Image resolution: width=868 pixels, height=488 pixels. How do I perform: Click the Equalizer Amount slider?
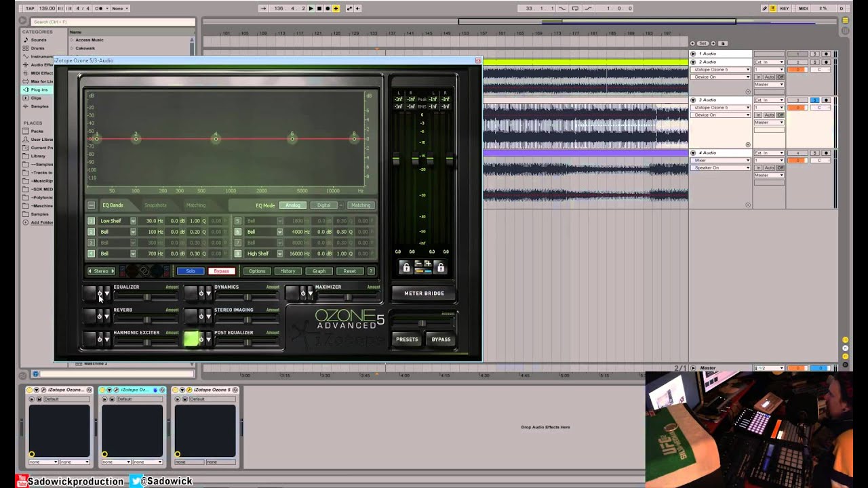147,298
